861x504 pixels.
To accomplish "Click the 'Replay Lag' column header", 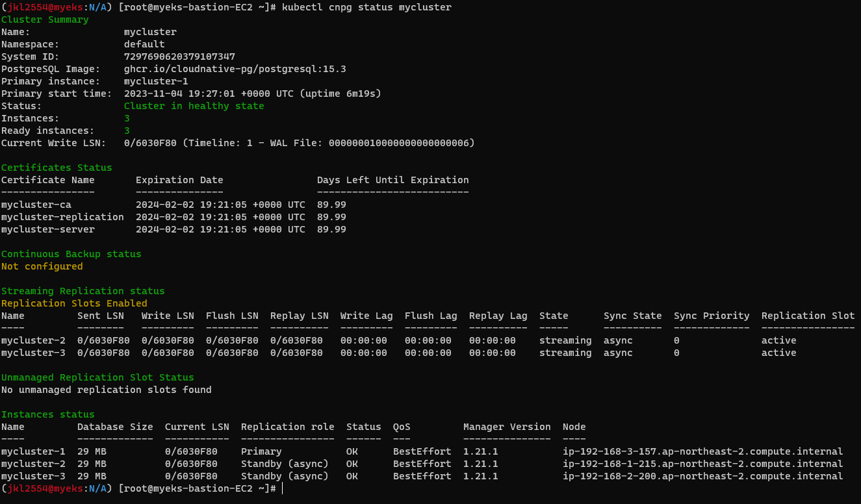I will [x=498, y=316].
